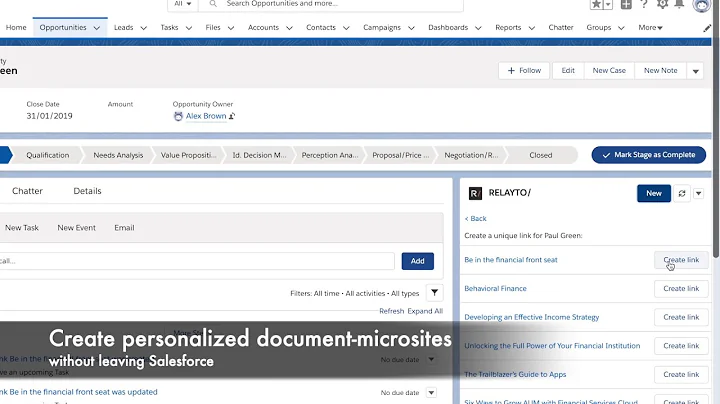
Task: Click the Follow button
Action: point(524,71)
